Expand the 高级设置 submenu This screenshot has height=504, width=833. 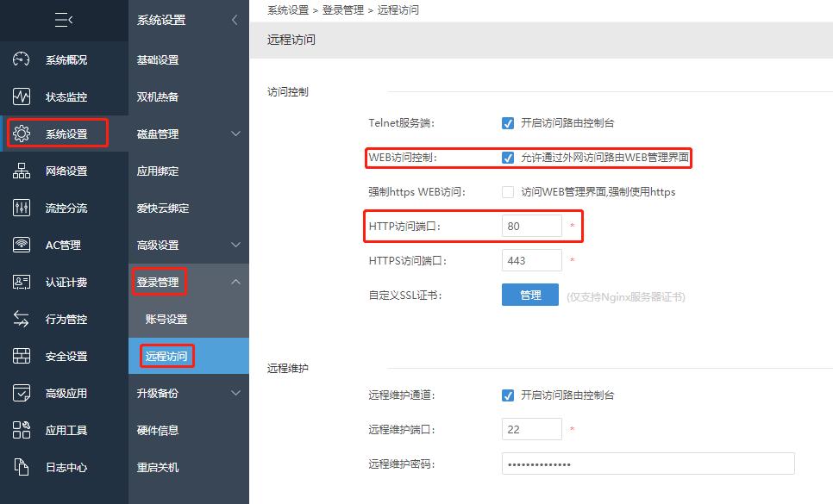[x=188, y=245]
